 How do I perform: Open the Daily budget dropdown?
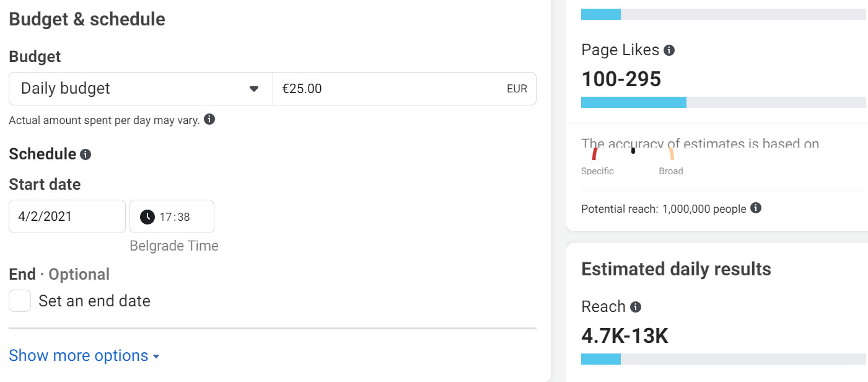point(141,89)
